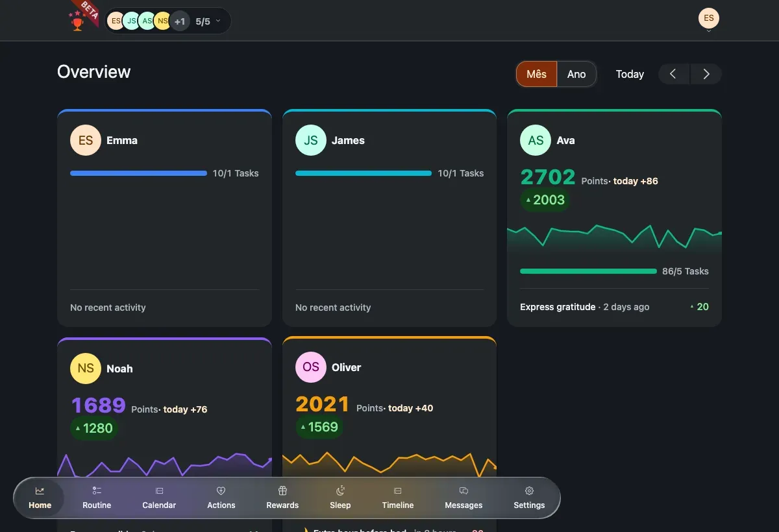The width and height of the screenshot is (779, 532).
Task: Click Noah's 1689 points total
Action: coord(98,405)
